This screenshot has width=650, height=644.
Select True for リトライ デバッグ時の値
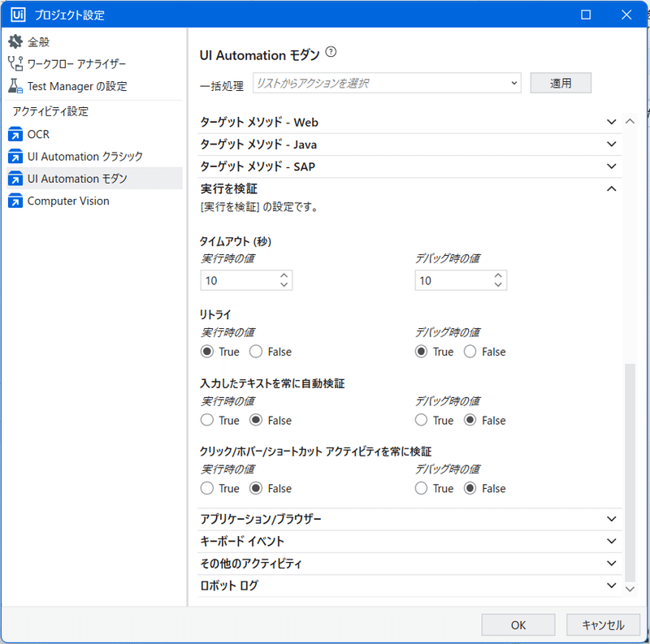[x=421, y=352]
